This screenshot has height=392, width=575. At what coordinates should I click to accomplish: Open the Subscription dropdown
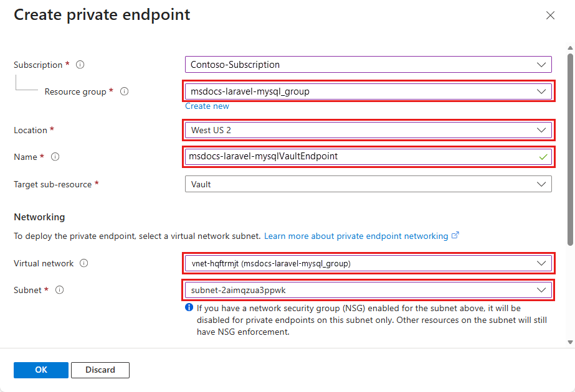click(368, 65)
